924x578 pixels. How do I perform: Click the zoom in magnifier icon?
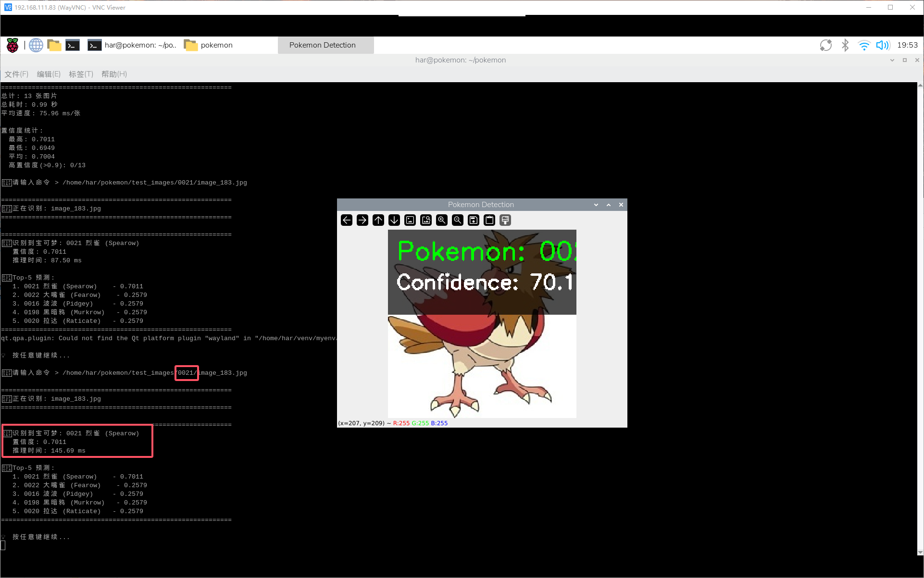click(x=442, y=220)
